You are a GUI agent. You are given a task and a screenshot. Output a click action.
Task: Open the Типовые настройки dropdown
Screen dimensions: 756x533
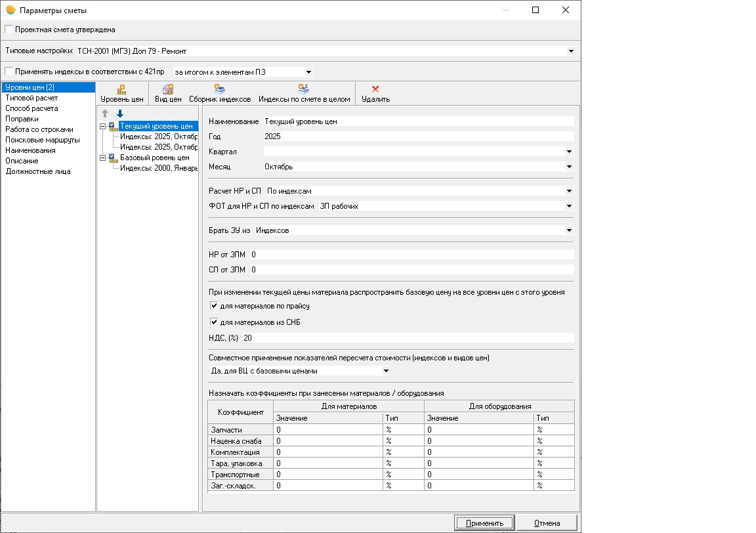pos(571,51)
